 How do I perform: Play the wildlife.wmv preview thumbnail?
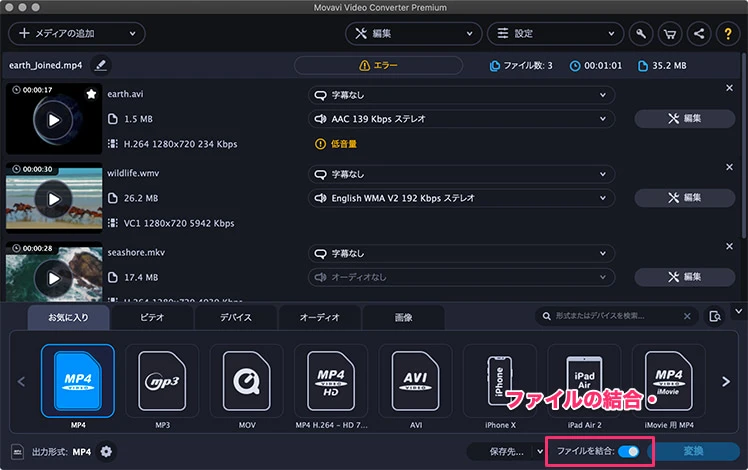point(54,199)
